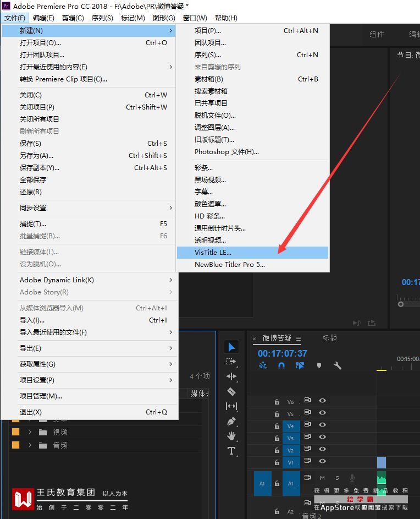Expand the 获取属性(G) submenu arrow
The height and width of the screenshot is (519, 420).
[170, 364]
